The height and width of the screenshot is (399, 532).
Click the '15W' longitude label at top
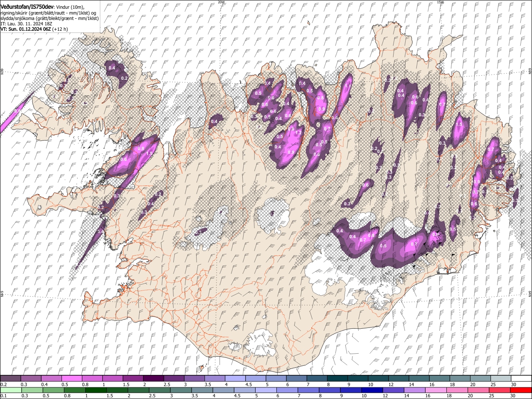point(440,2)
